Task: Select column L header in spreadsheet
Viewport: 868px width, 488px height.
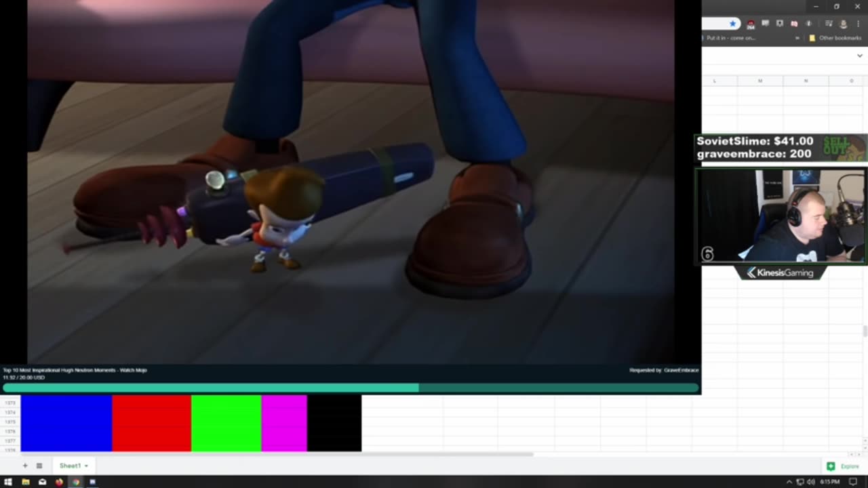Action: [719, 81]
